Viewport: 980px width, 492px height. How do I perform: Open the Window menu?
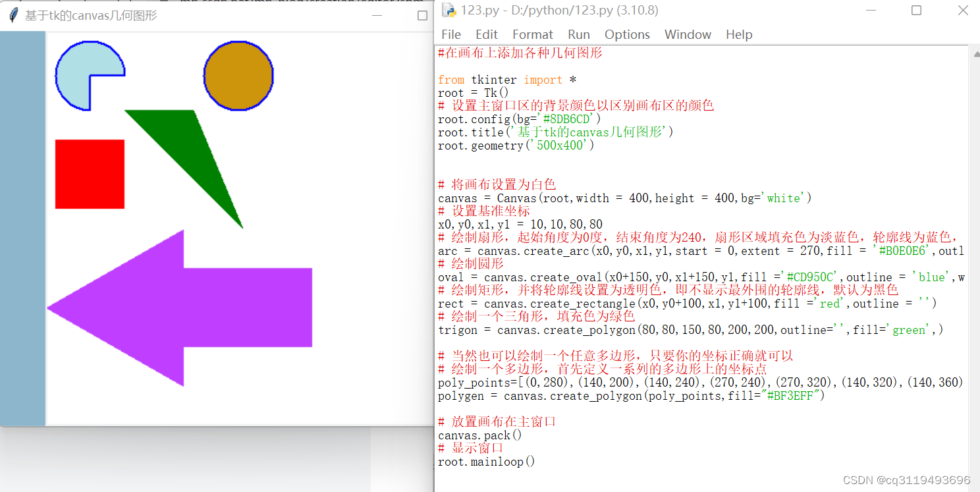pos(688,34)
